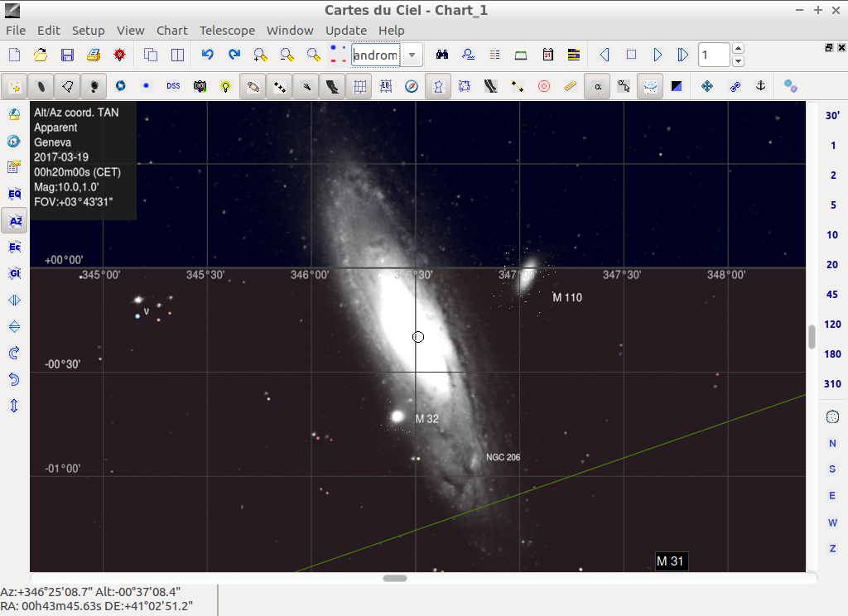
Task: Click the telescope anchor icon
Action: [x=760, y=86]
